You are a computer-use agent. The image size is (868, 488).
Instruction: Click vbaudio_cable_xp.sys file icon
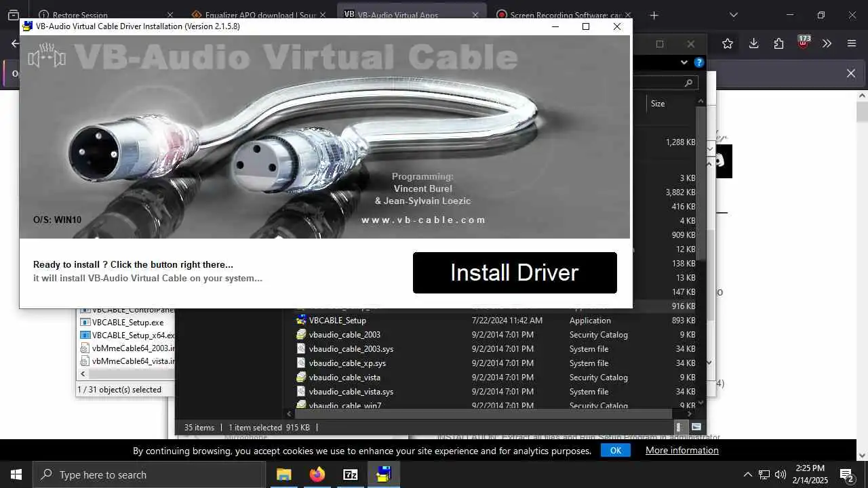click(x=301, y=363)
